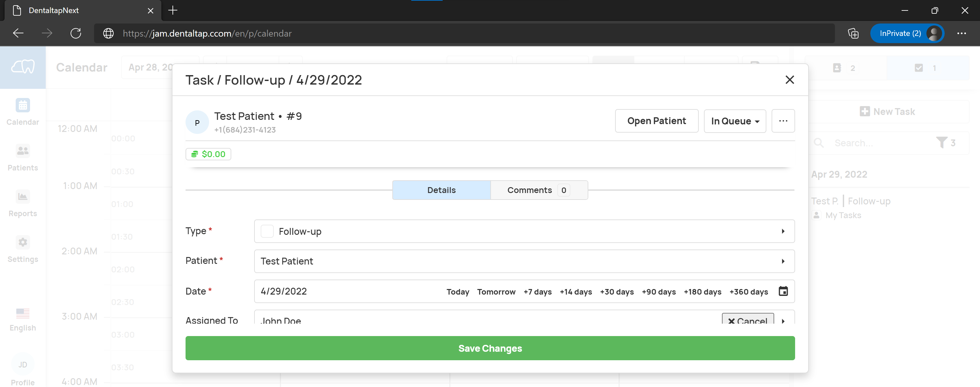Open the browser Collections icon

(x=853, y=33)
